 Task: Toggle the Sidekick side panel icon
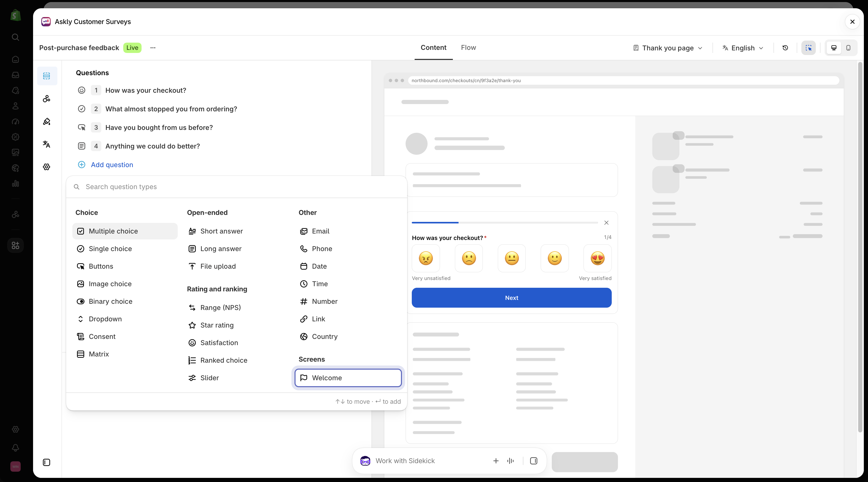(533, 461)
